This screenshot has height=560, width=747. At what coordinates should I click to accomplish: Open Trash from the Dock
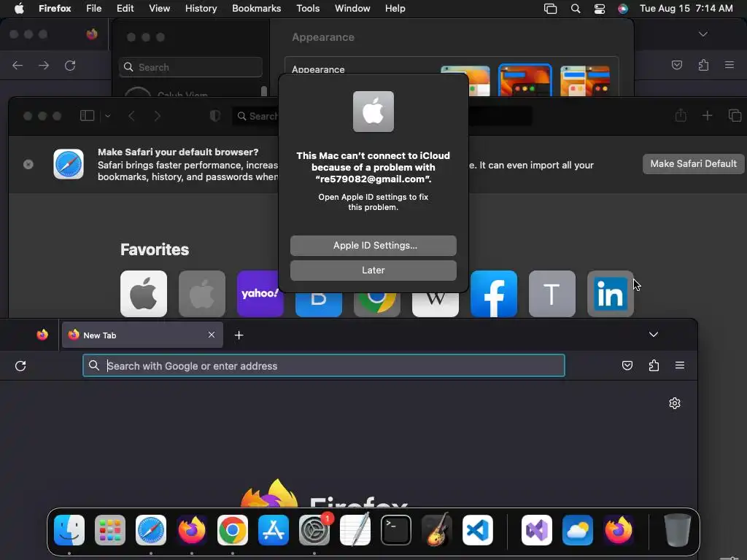[677, 530]
